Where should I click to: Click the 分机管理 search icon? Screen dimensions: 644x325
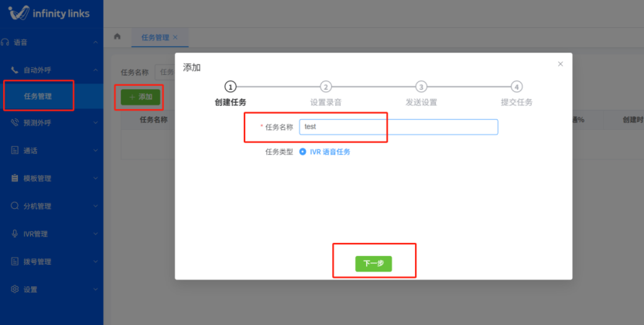tap(15, 206)
